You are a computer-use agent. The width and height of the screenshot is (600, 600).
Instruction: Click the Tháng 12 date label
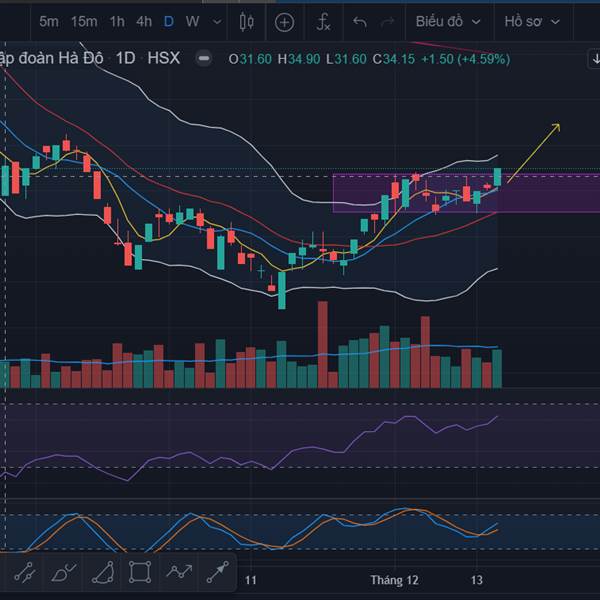tap(394, 580)
